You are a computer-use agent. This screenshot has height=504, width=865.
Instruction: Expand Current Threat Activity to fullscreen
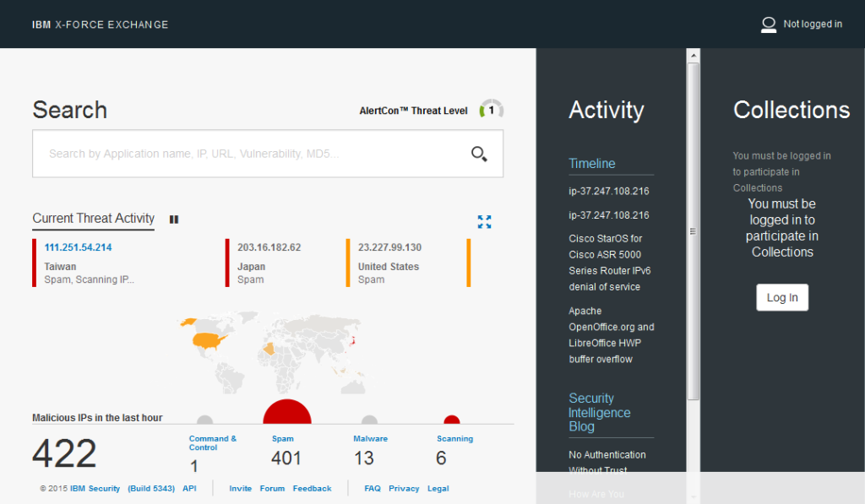(x=484, y=222)
